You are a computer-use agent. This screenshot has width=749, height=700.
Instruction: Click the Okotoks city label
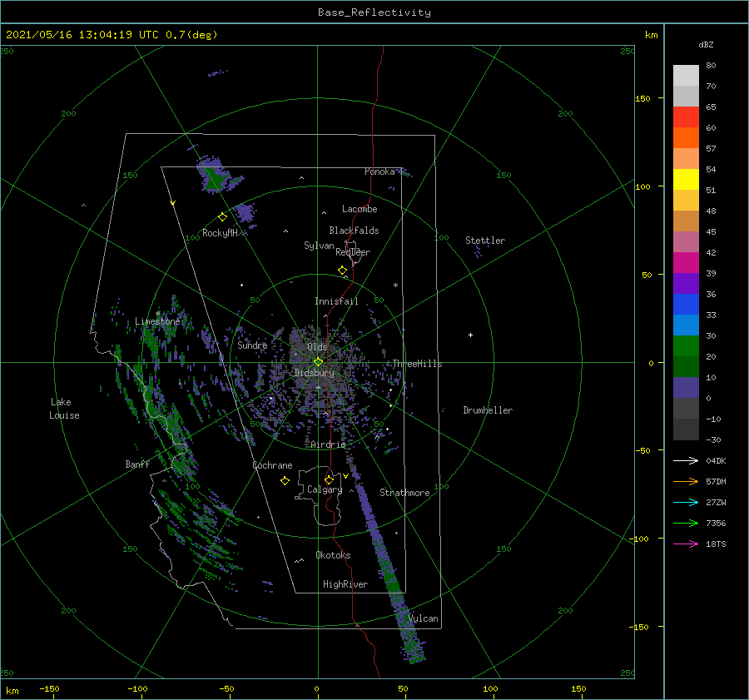point(333,554)
